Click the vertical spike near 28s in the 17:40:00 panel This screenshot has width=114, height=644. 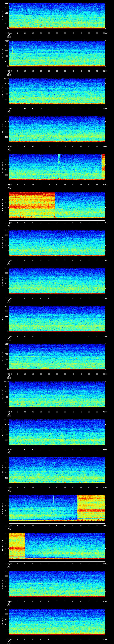(x=54, y=424)
